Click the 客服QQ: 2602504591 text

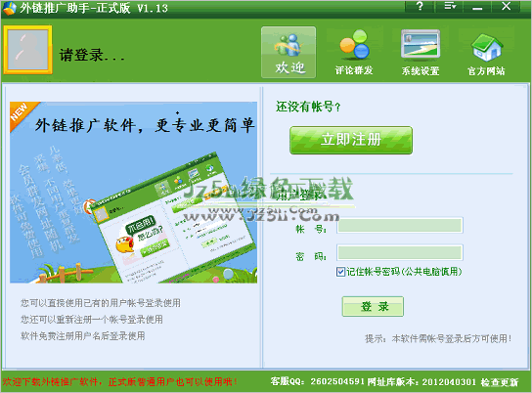pos(317,382)
